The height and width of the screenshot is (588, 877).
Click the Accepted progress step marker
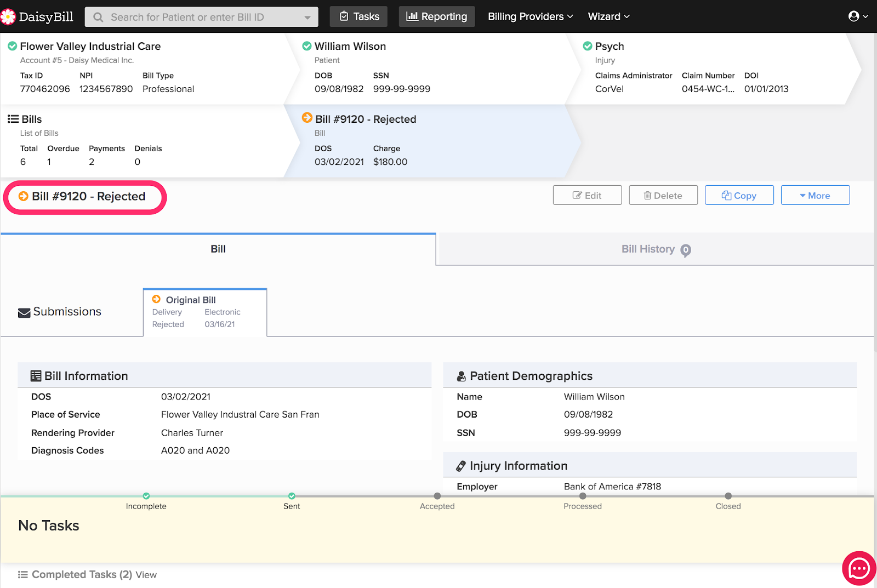pyautogui.click(x=437, y=496)
